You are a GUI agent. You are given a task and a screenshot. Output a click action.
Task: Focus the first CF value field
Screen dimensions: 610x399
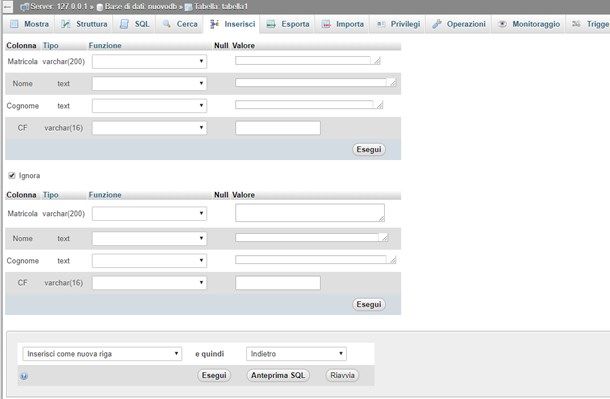click(x=278, y=128)
